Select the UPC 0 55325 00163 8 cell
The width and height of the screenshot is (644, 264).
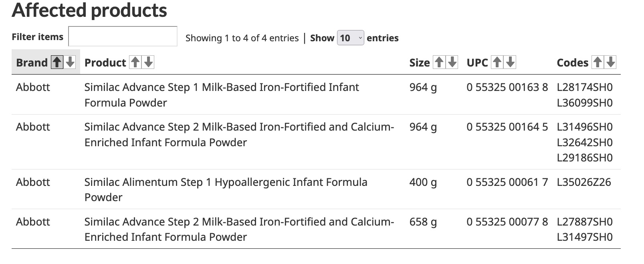[x=507, y=87]
